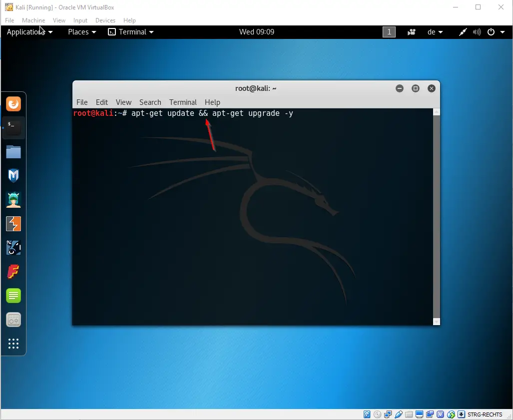This screenshot has height=420, width=513.
Task: Click VirtualBox keyboard capture arrow icon
Action: click(x=462, y=415)
